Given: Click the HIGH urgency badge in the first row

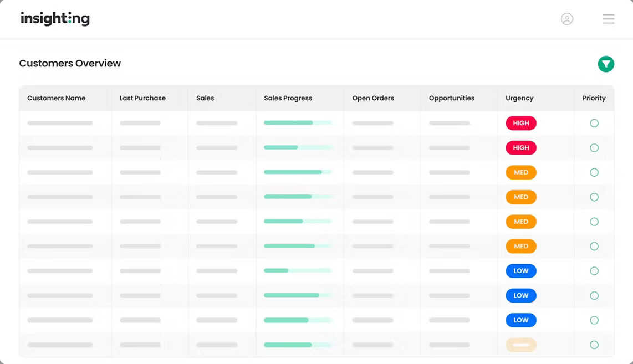Looking at the screenshot, I should 520,123.
